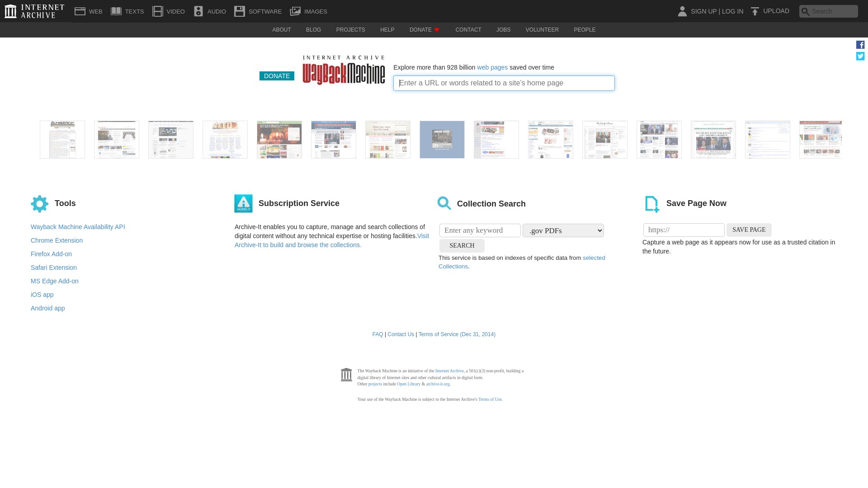Follow the Wayback Machine Availability API link
This screenshot has width=868, height=488.
[78, 226]
